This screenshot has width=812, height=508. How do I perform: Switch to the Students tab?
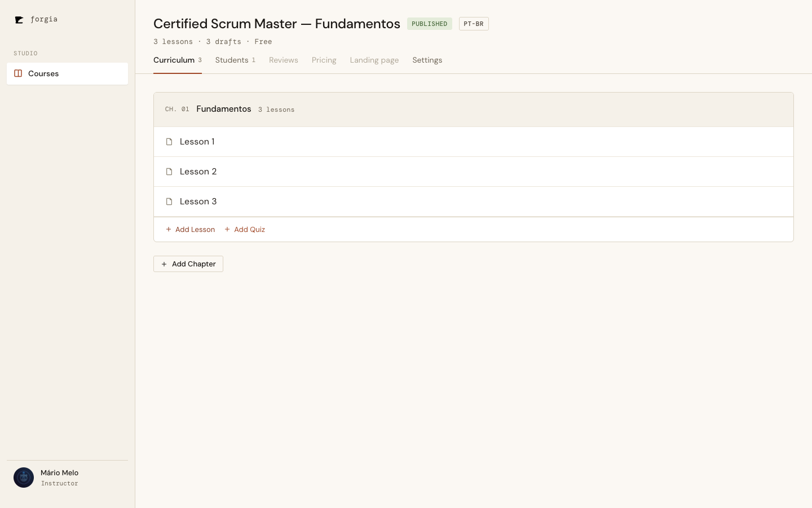(x=235, y=60)
